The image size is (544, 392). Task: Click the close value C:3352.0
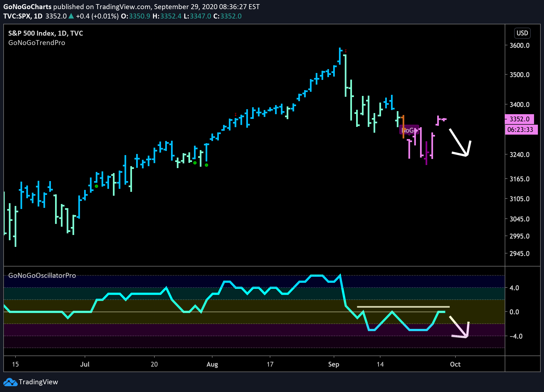tap(227, 16)
